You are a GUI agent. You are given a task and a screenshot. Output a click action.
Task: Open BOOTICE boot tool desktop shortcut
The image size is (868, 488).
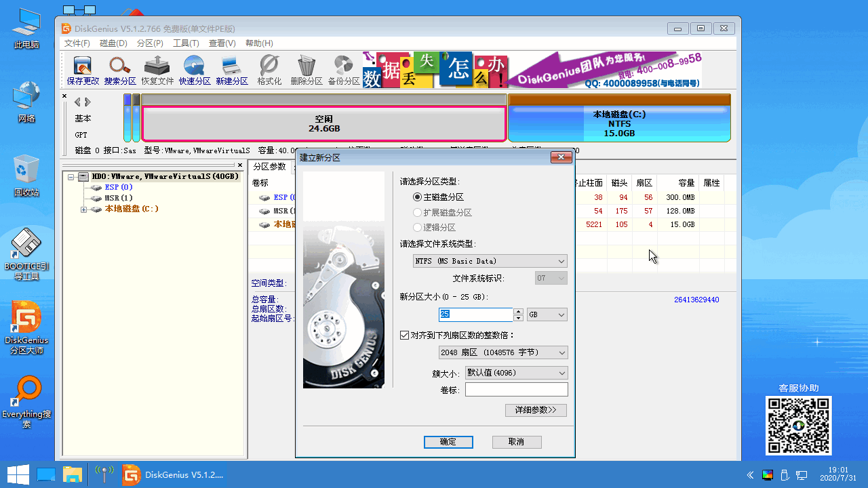click(26, 255)
